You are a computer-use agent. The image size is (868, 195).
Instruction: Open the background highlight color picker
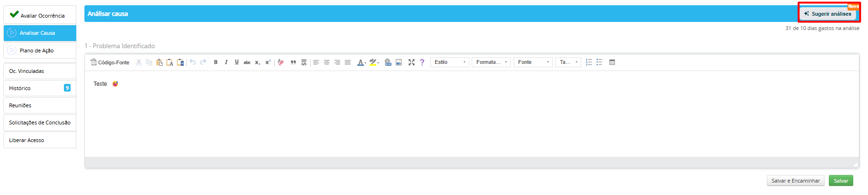[374, 62]
